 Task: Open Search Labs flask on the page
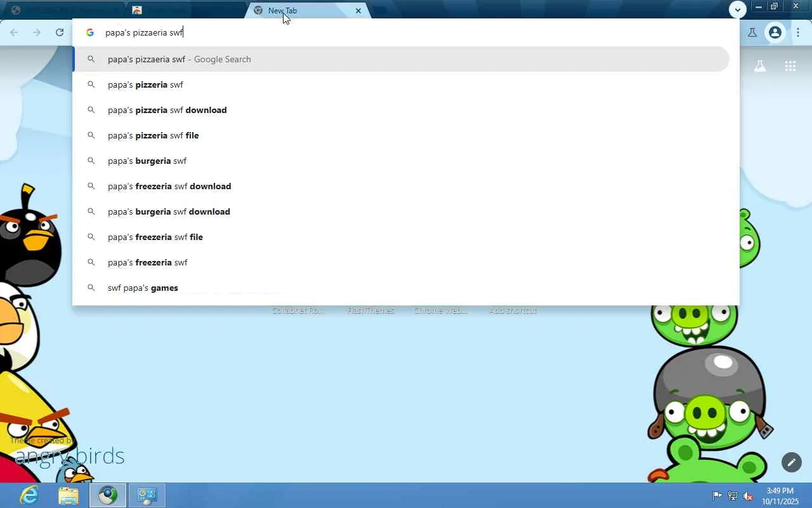coord(760,66)
